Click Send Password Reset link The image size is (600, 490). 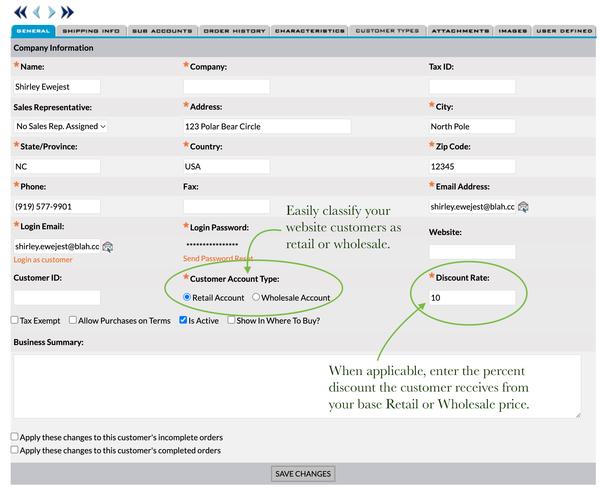pyautogui.click(x=217, y=259)
